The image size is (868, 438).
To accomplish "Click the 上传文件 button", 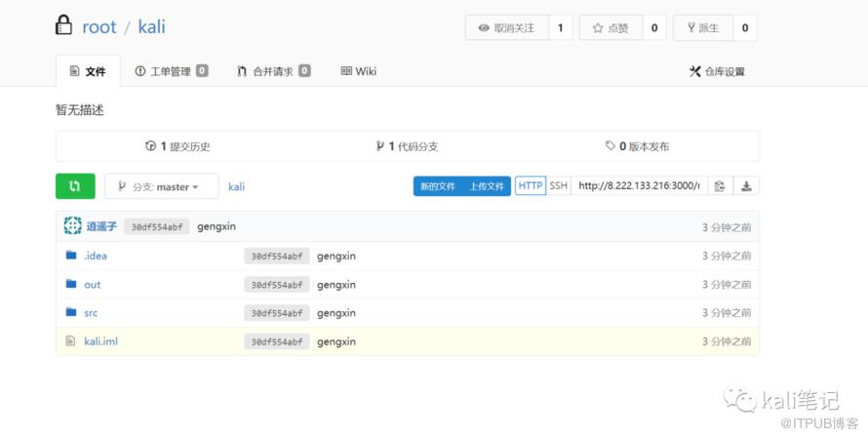I will (486, 186).
